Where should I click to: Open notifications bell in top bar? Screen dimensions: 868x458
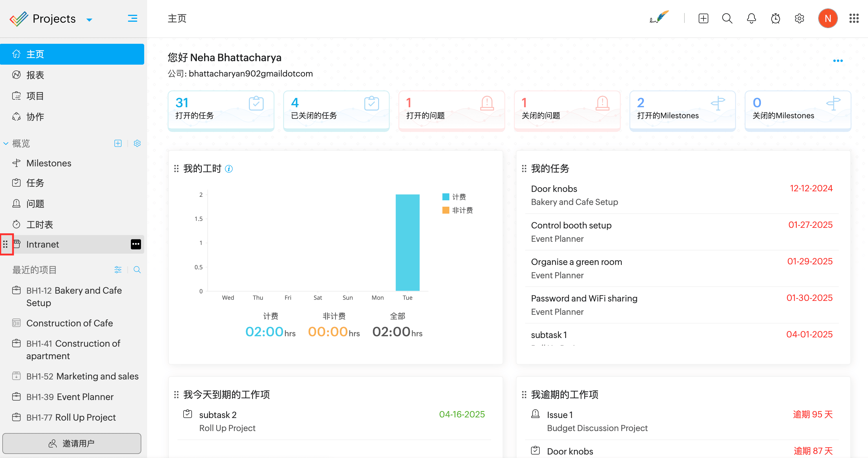[751, 19]
